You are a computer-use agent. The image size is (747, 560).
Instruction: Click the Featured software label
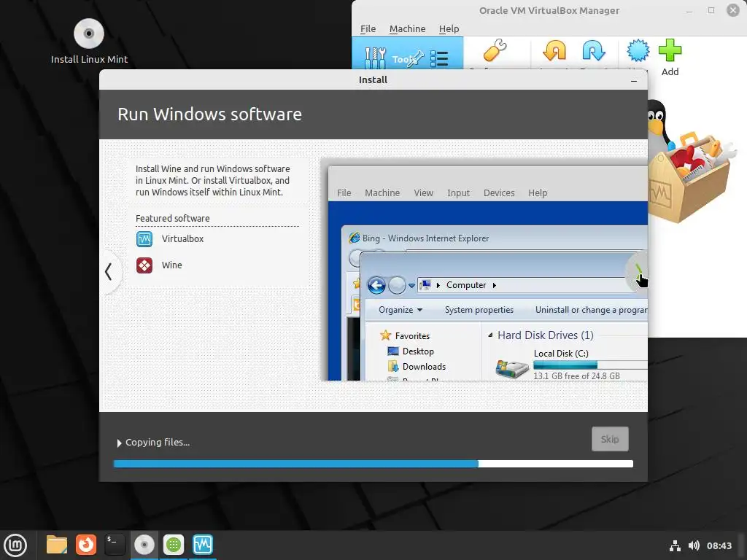coord(172,219)
